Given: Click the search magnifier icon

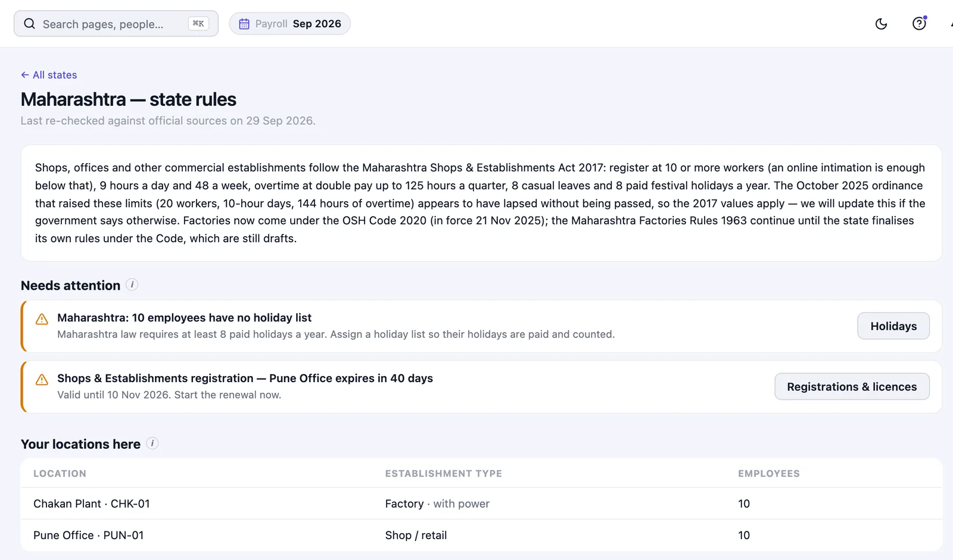Looking at the screenshot, I should pos(29,24).
